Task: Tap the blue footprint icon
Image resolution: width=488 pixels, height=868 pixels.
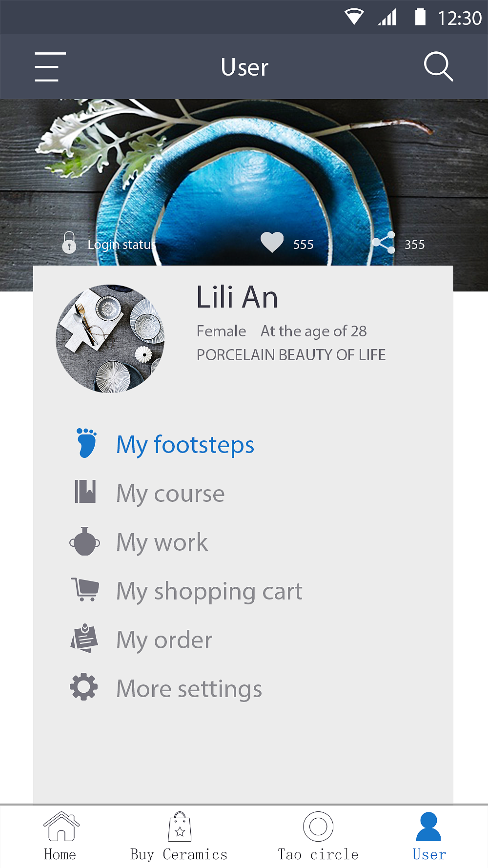Action: point(86,443)
